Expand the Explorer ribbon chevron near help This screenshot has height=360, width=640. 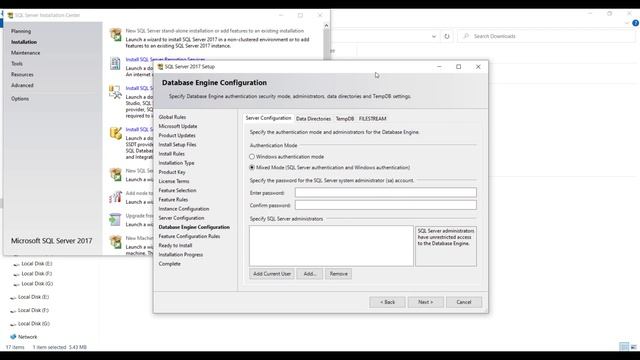tap(627, 23)
